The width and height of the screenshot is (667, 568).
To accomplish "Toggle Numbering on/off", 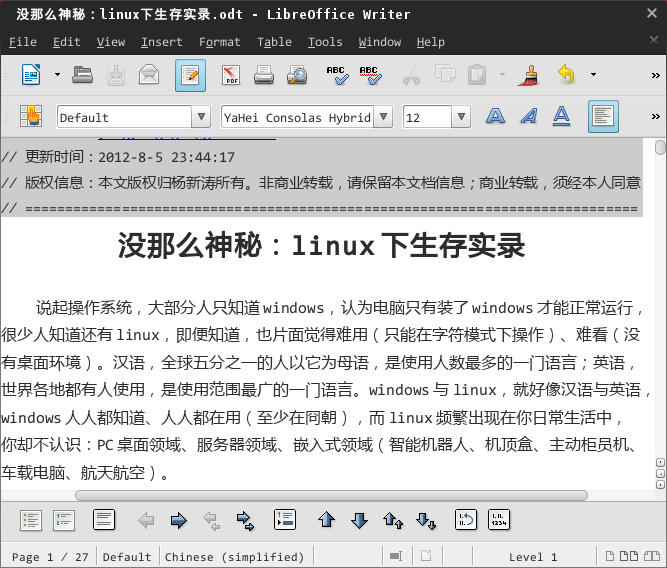I will [x=64, y=520].
